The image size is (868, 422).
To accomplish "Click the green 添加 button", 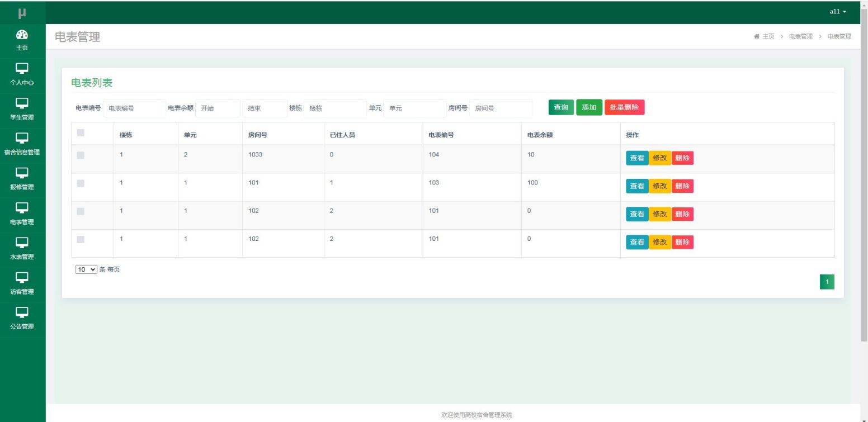I will click(589, 107).
